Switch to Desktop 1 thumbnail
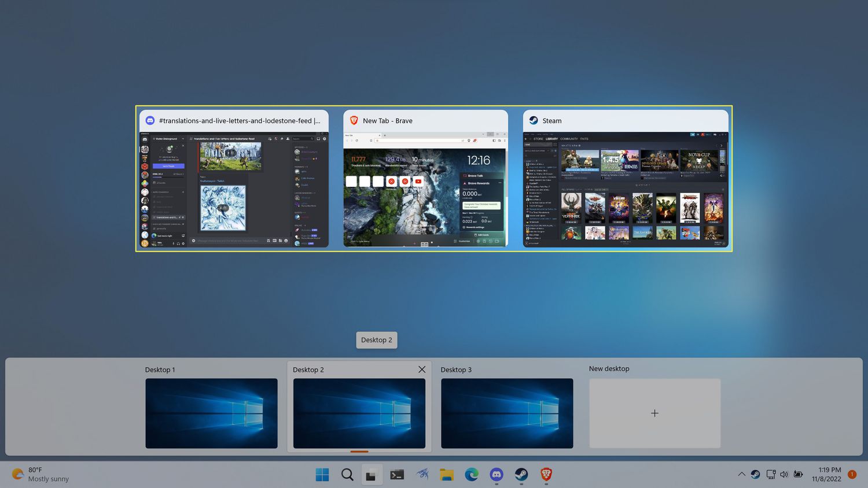Screen dimensions: 868x488 (211, 413)
